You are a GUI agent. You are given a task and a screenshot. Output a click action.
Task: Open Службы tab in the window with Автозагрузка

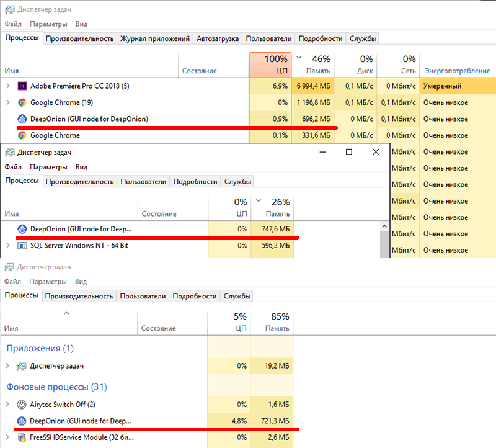363,38
